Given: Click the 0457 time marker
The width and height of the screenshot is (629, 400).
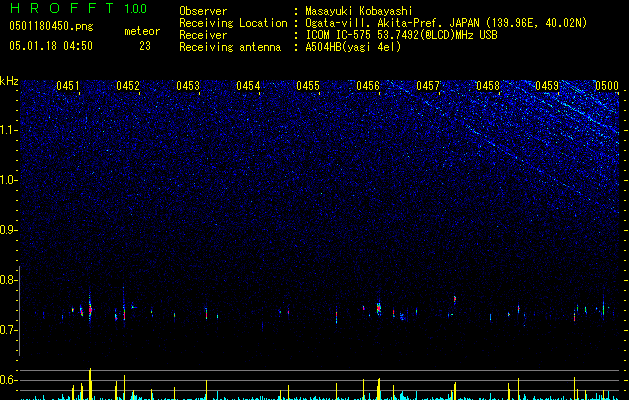Looking at the screenshot, I should [x=428, y=86].
